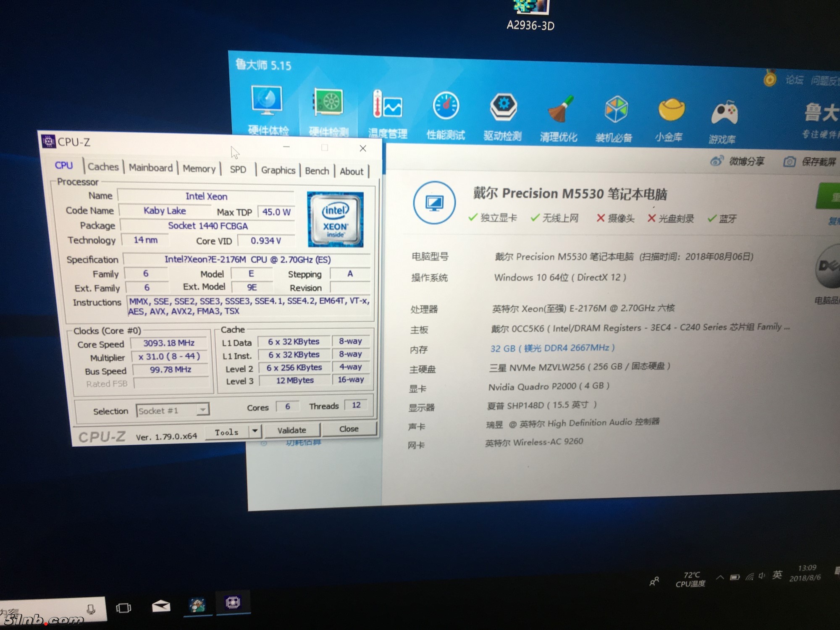840x630 pixels.
Task: Open the Graphics tab in CPU-Z
Action: pos(278,170)
